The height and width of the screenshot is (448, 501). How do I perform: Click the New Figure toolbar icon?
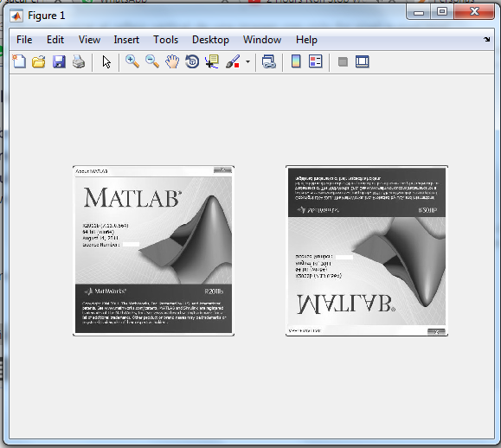pyautogui.click(x=19, y=61)
